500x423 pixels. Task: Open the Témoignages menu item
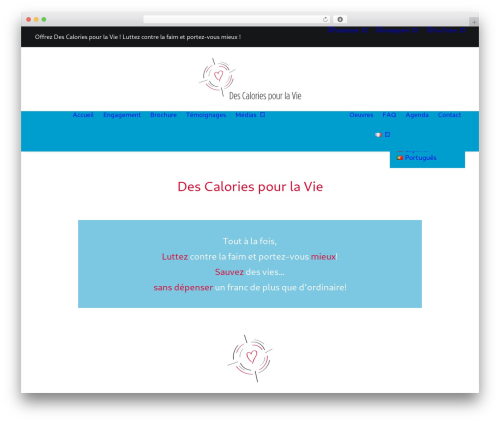click(206, 115)
